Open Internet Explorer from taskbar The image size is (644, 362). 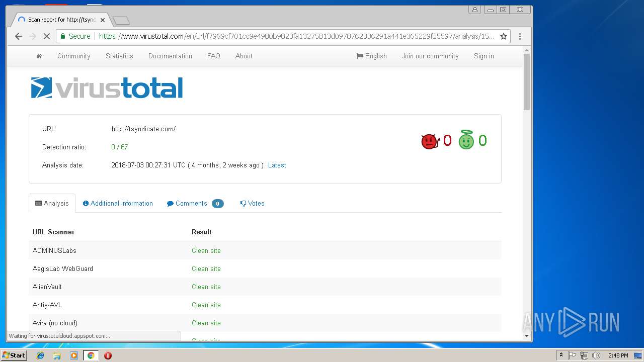[x=40, y=355]
